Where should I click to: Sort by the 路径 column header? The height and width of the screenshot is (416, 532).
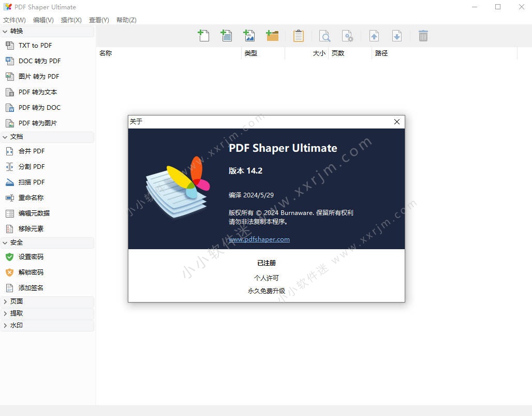[445, 53]
